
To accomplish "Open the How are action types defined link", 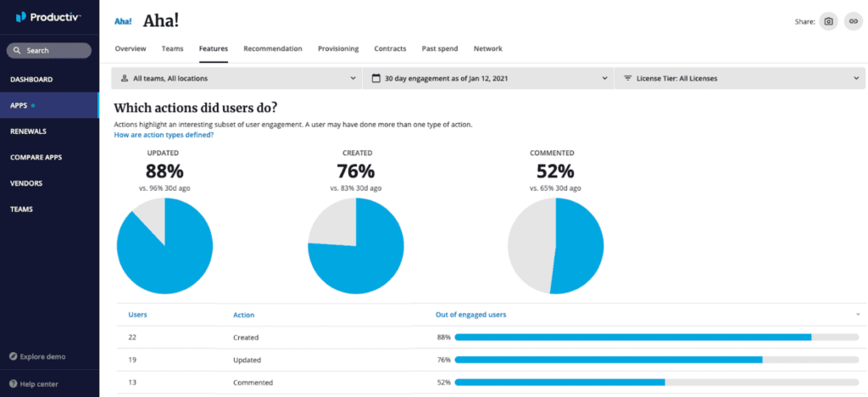I will point(164,135).
